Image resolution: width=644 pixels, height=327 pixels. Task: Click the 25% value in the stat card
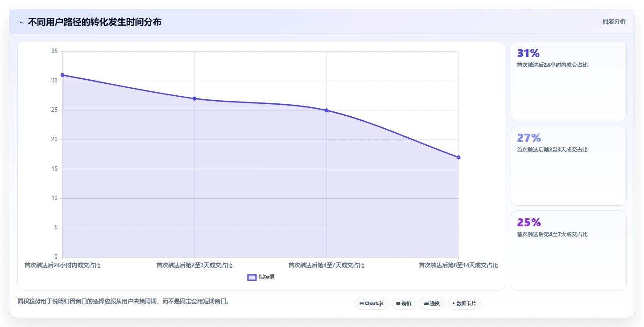click(528, 222)
